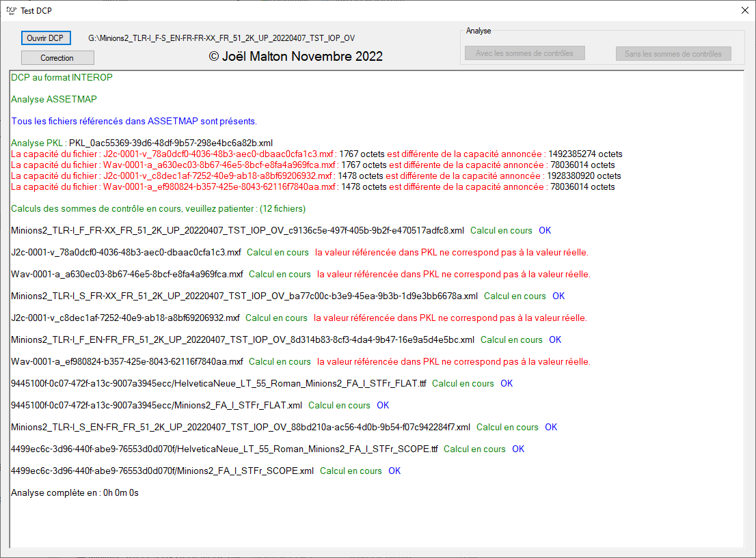The height and width of the screenshot is (558, 756).
Task: Click HelveticaNeue STFr_FLAT.ttf file name
Action: coord(219,384)
